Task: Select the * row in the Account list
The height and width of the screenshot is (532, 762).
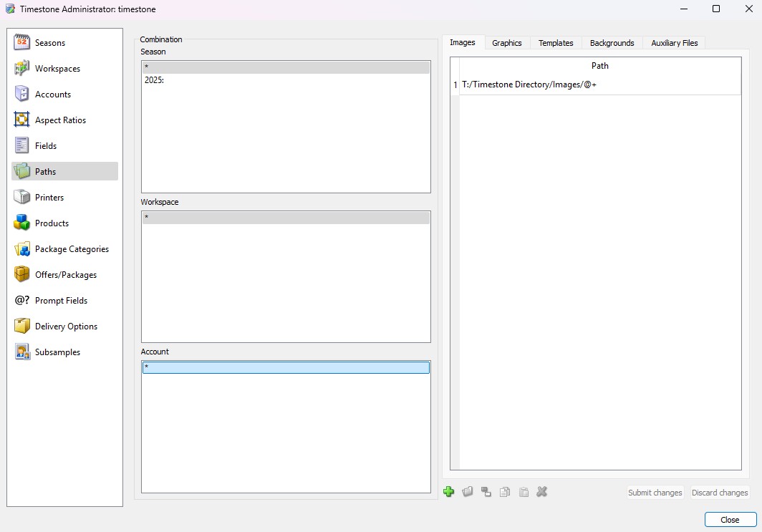Action: 286,367
